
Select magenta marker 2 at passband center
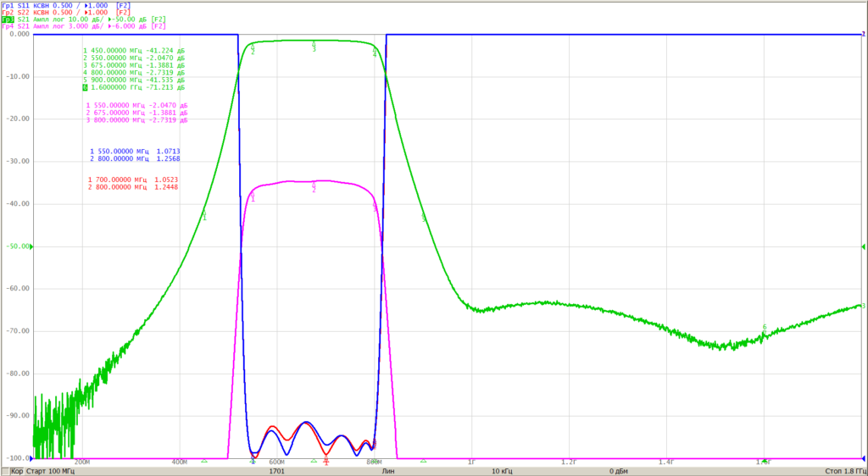coord(314,189)
